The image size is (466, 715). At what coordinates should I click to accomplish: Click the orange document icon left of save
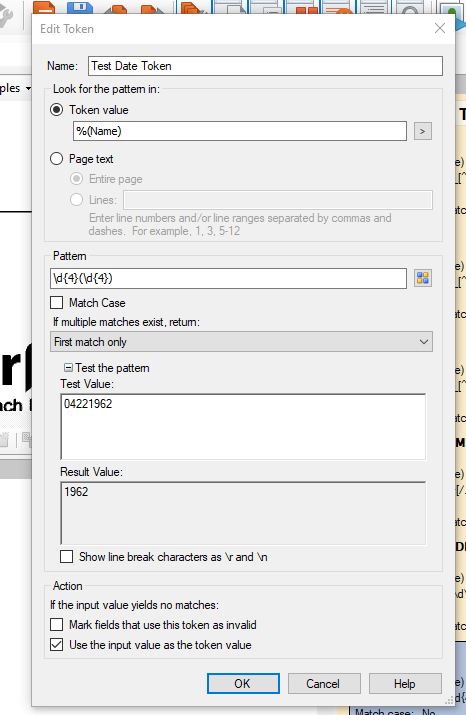[44, 7]
